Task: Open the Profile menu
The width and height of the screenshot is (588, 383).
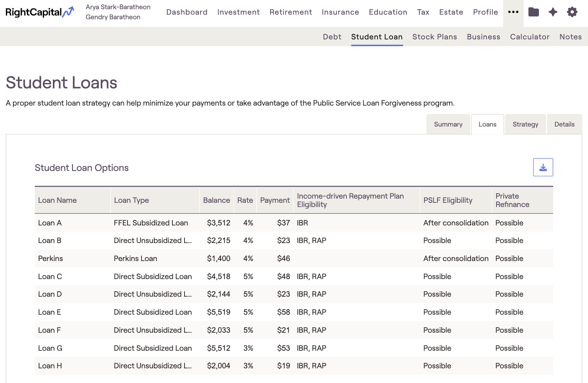Action: [x=486, y=12]
